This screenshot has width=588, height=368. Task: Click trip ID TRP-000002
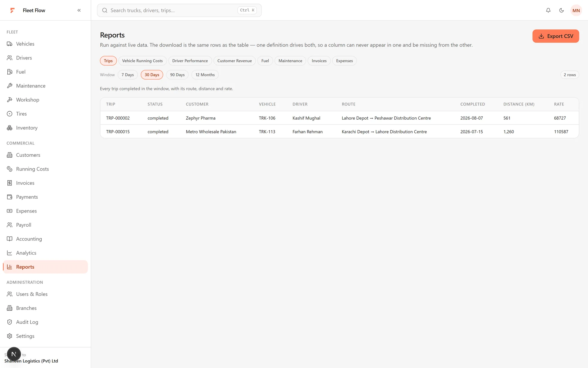[x=118, y=118]
